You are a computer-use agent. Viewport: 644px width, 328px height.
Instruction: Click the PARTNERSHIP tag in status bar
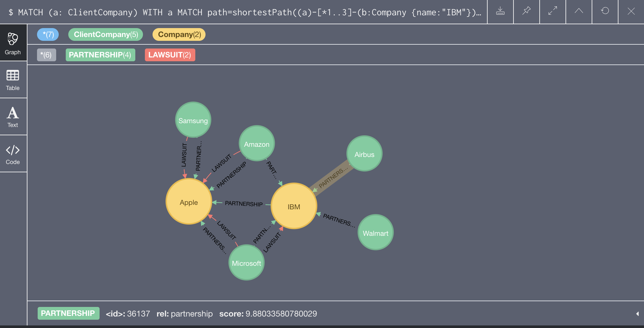(68, 313)
